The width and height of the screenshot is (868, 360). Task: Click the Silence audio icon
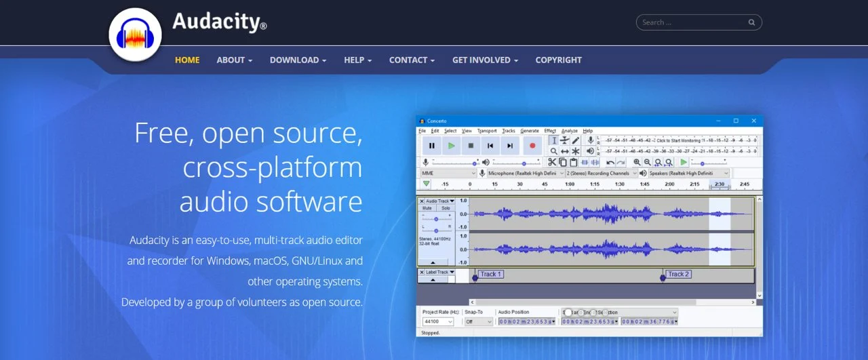pyautogui.click(x=595, y=162)
